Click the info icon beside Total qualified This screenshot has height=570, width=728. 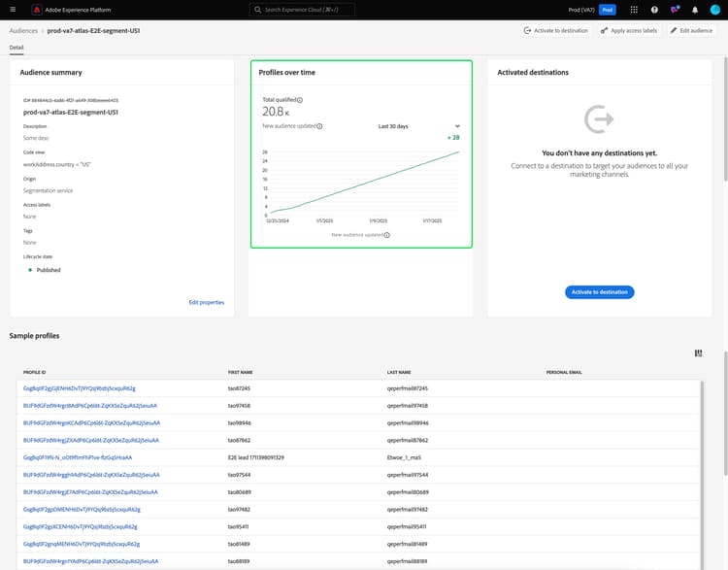[300, 100]
